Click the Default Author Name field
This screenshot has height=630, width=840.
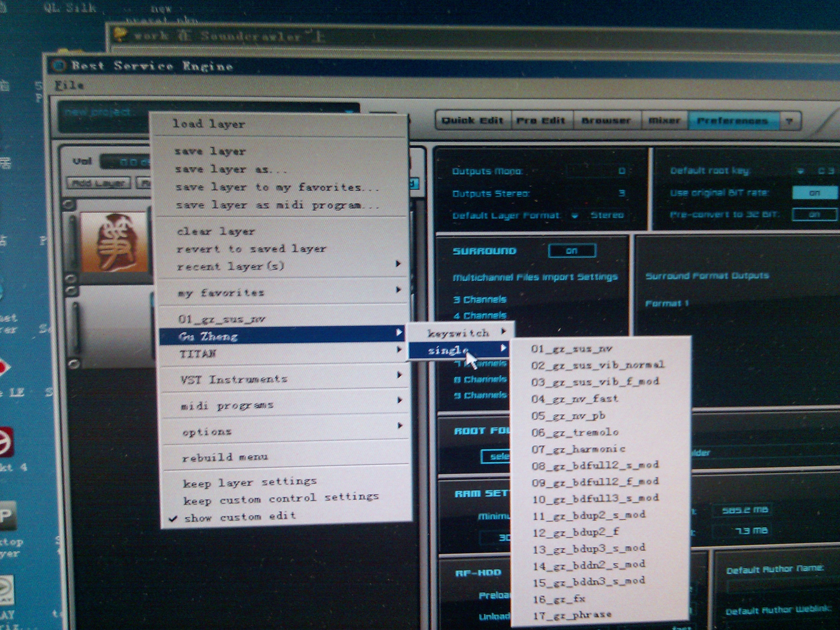coord(782,587)
